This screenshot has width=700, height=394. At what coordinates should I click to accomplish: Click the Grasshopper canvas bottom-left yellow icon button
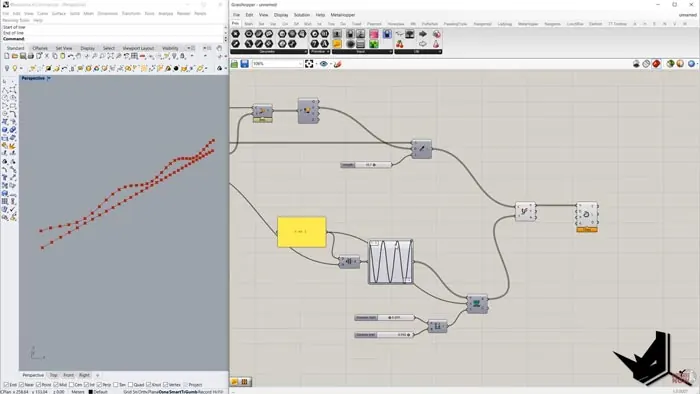235,382
